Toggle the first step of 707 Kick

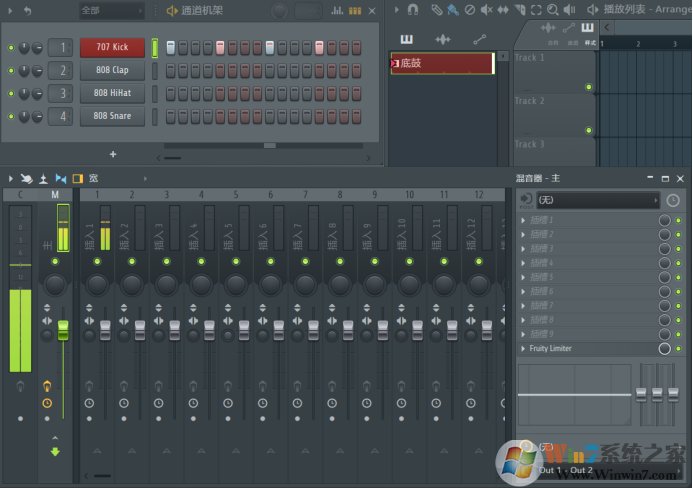coord(171,47)
